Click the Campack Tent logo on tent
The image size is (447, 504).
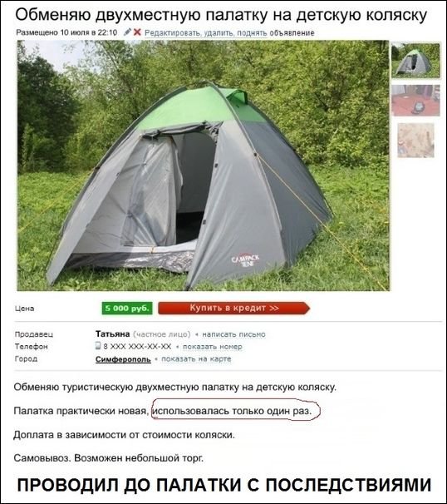(245, 260)
